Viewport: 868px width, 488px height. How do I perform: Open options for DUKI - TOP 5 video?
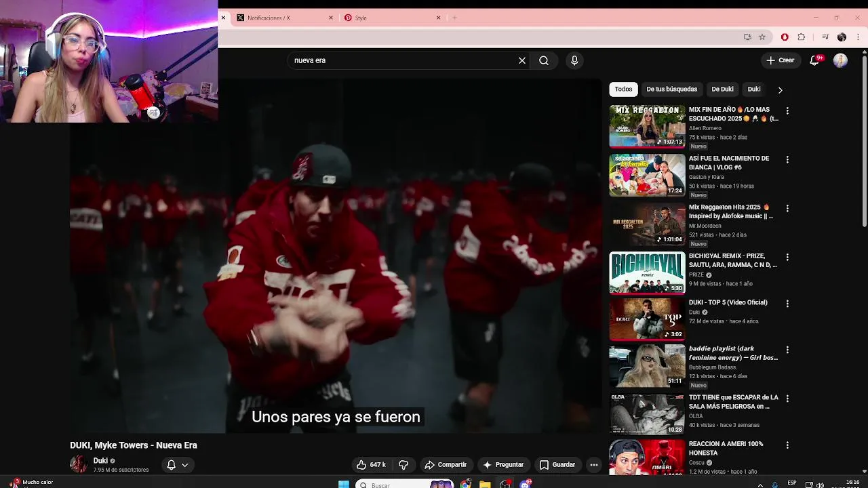(787, 303)
